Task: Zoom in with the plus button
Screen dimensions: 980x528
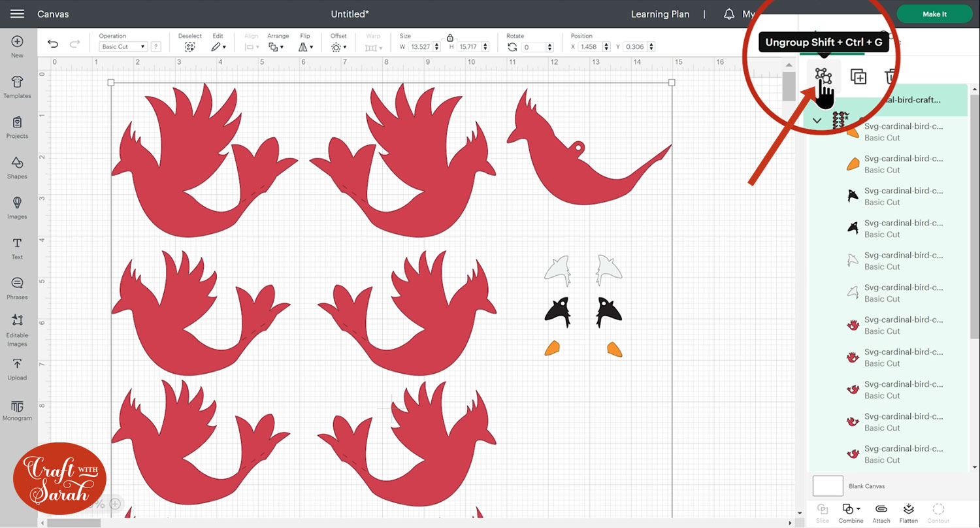Action: coord(115,504)
